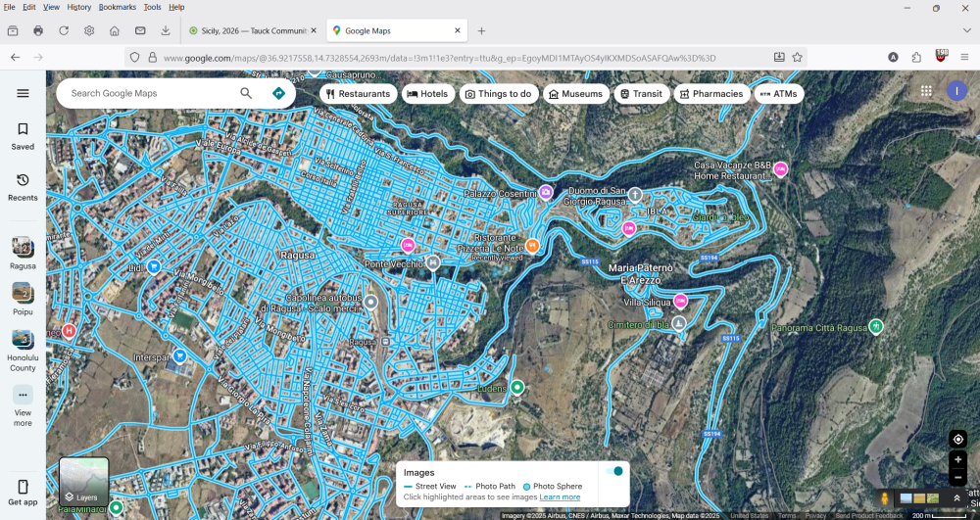Screen dimensions: 980x520
Task: Select the Pharmacies chip
Action: tap(711, 94)
